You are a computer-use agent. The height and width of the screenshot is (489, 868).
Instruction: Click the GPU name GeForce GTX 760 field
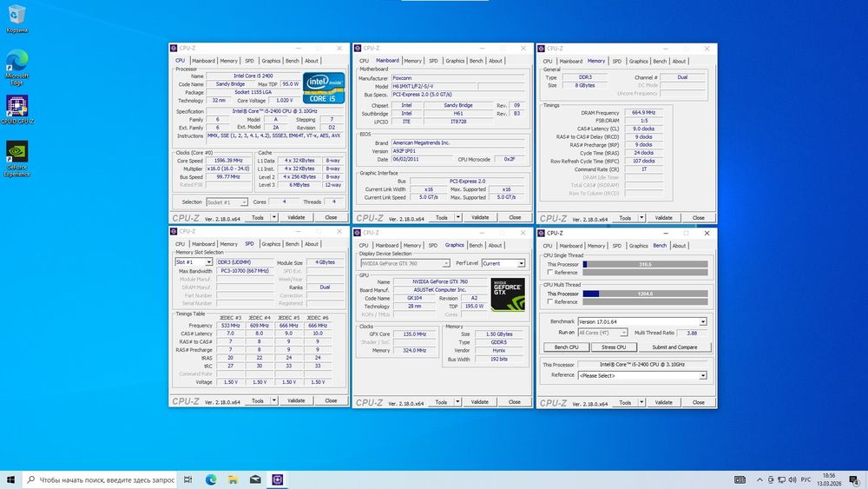coord(441,282)
